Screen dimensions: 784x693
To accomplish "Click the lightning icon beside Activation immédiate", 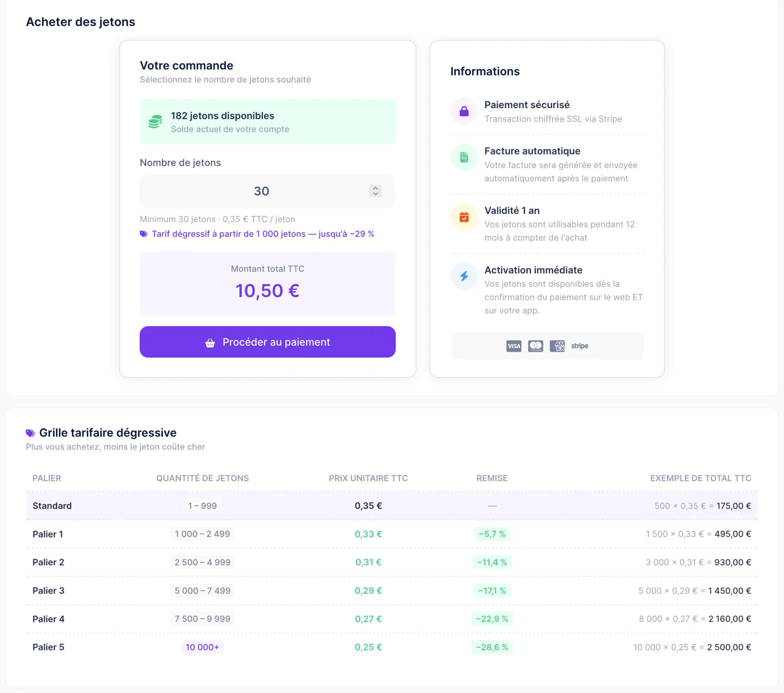I will [x=464, y=276].
